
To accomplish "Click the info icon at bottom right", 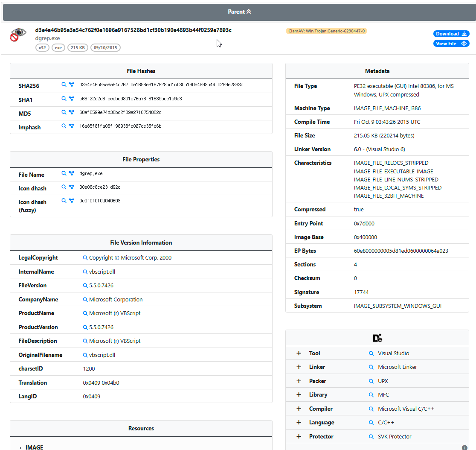I will pos(464,447).
